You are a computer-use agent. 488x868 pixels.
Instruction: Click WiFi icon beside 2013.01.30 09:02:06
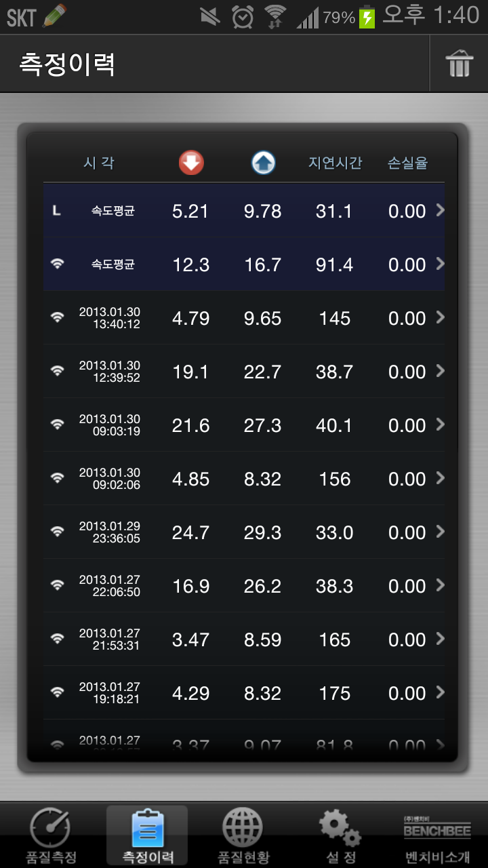tap(58, 478)
